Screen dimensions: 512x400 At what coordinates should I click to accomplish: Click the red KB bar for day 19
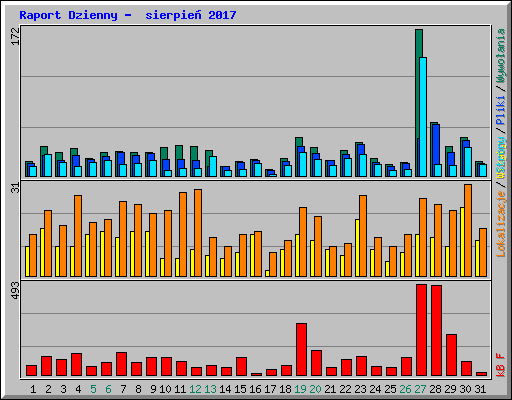(x=301, y=349)
